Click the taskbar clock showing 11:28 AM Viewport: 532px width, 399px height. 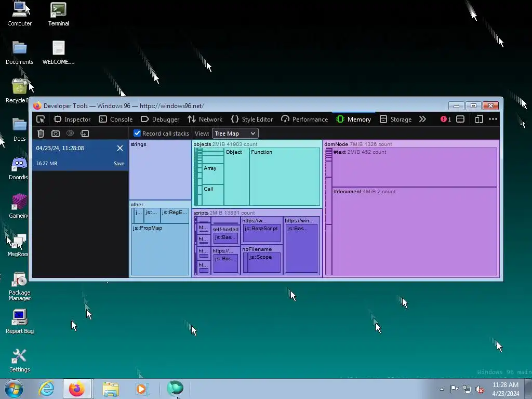coord(506,389)
